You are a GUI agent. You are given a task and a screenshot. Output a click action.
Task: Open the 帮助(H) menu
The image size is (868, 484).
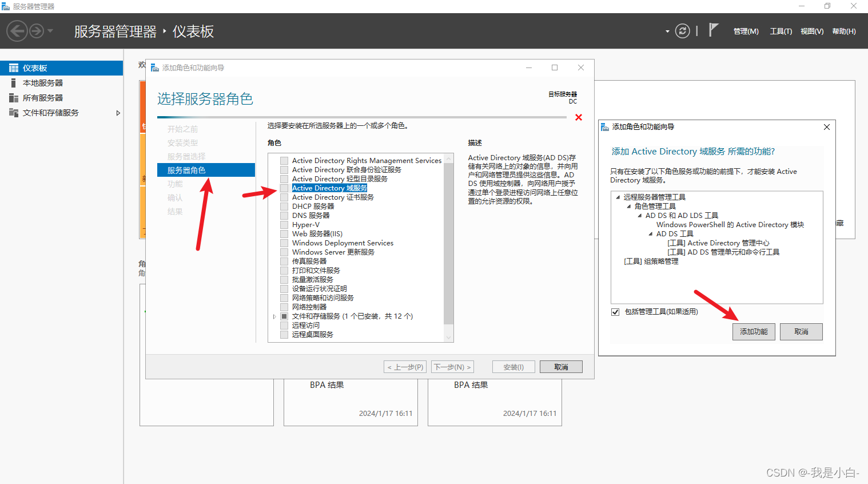tap(844, 31)
